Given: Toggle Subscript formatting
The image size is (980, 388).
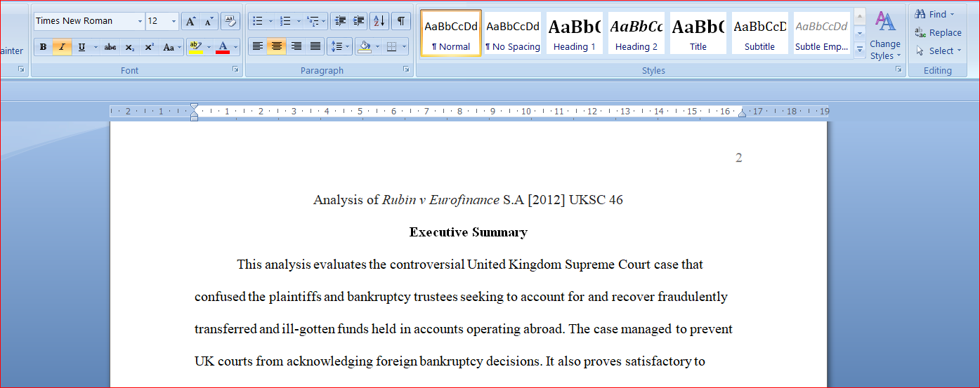Looking at the screenshot, I should 130,47.
